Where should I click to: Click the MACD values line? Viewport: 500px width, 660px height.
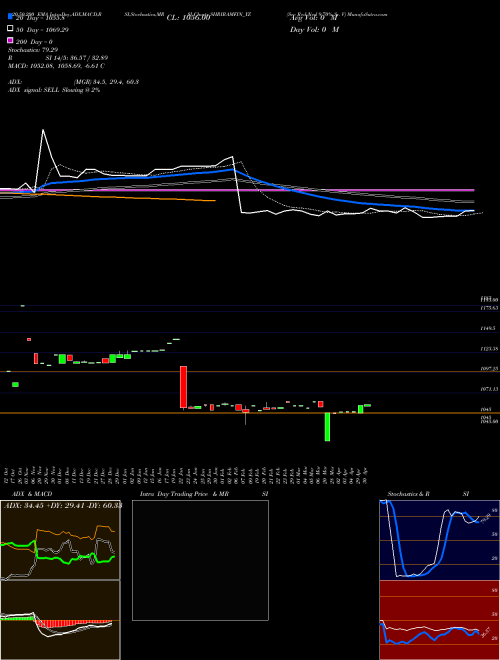(56, 66)
